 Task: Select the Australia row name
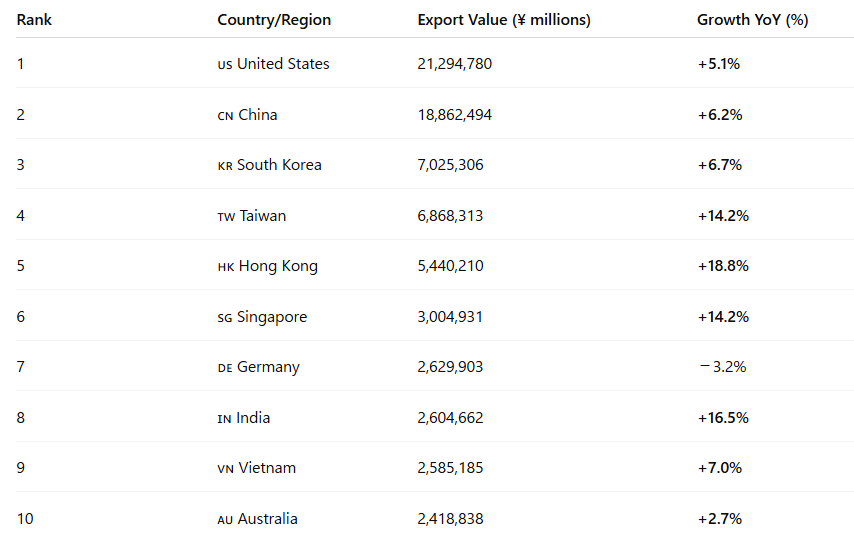267,519
